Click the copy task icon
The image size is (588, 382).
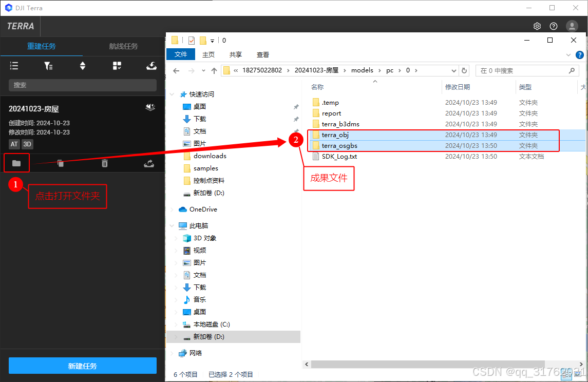coord(61,163)
